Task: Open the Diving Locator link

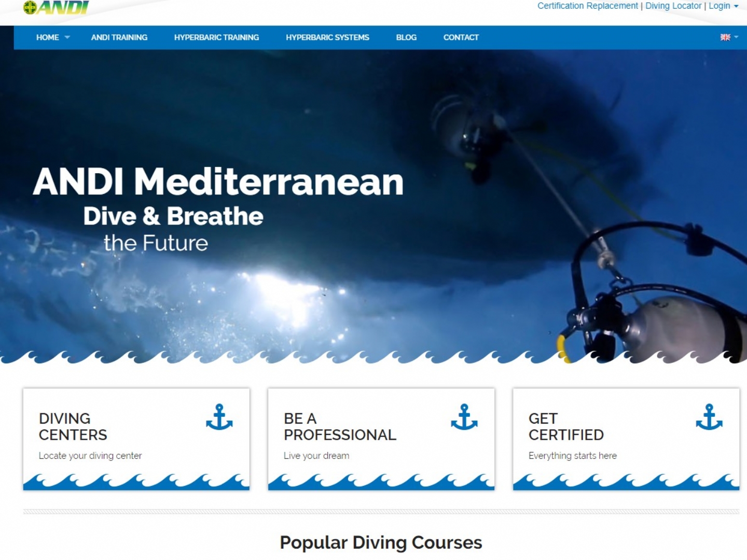Action: click(673, 6)
